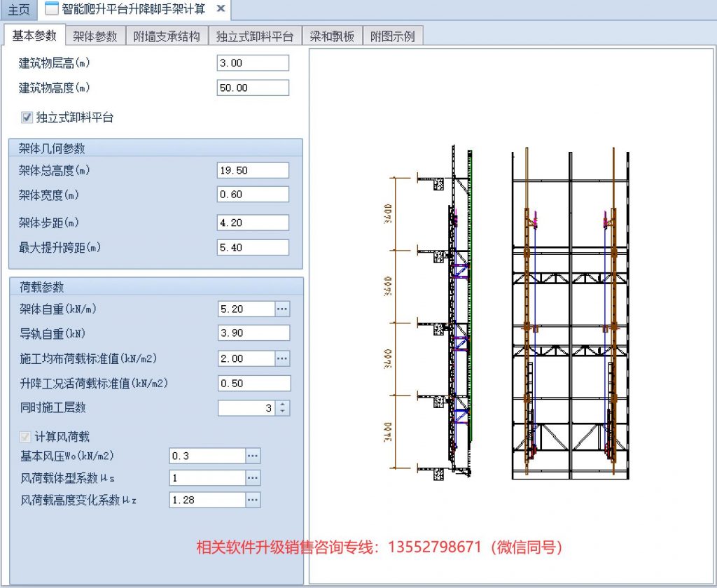This screenshot has width=717, height=588.
Task: Click the 架体自重(kN/m) value field
Action: click(x=246, y=309)
